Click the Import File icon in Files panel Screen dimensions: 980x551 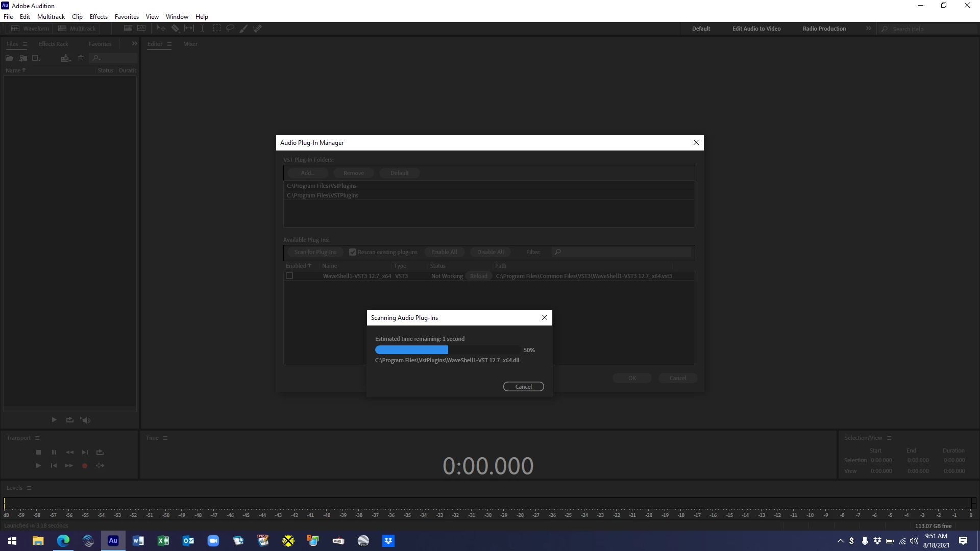pyautogui.click(x=23, y=58)
